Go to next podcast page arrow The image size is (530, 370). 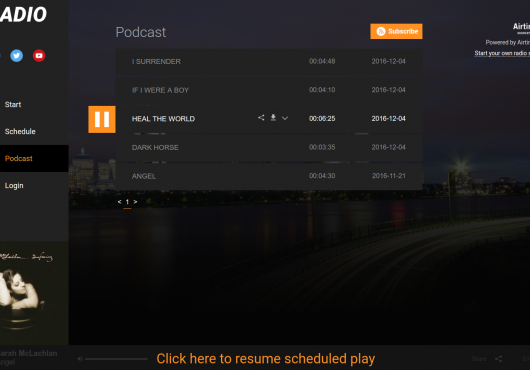[x=135, y=202]
